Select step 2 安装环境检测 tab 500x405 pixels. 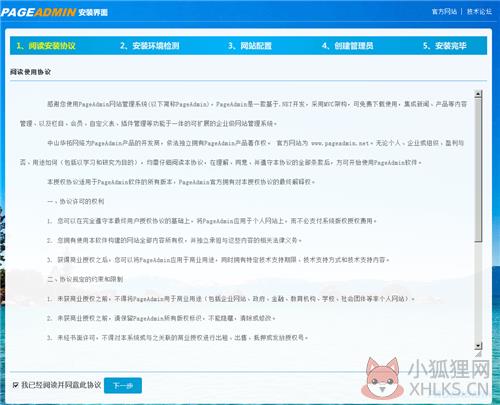tap(150, 46)
